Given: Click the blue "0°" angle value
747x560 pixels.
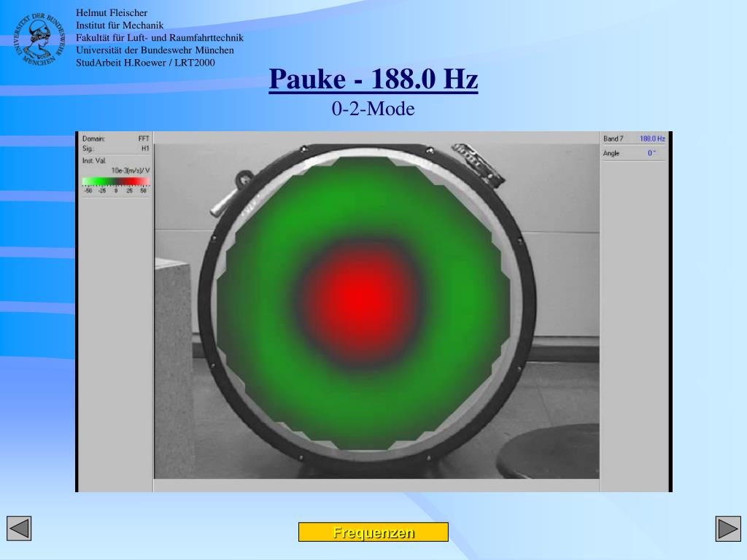Looking at the screenshot, I should (651, 153).
